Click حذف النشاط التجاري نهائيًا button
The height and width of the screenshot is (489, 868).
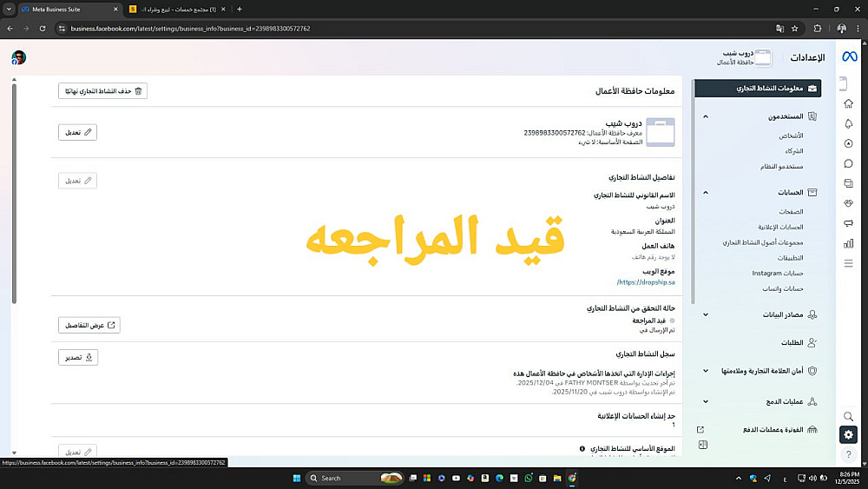(103, 91)
